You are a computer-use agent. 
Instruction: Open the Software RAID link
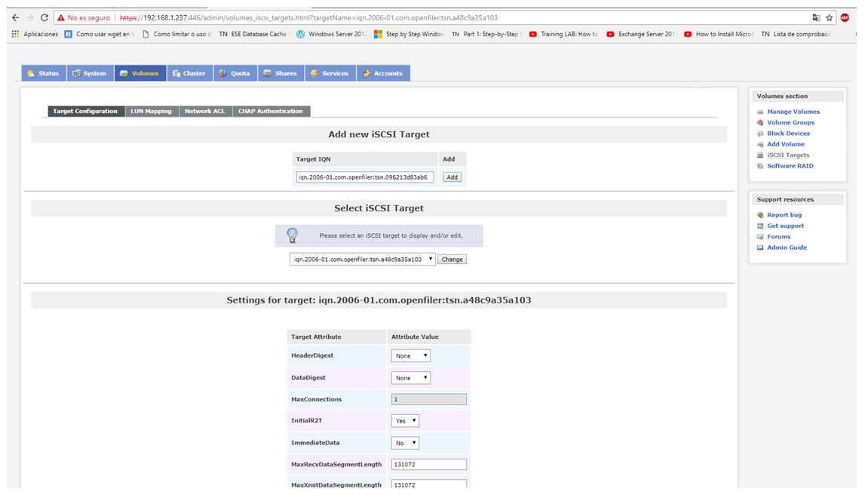point(790,165)
